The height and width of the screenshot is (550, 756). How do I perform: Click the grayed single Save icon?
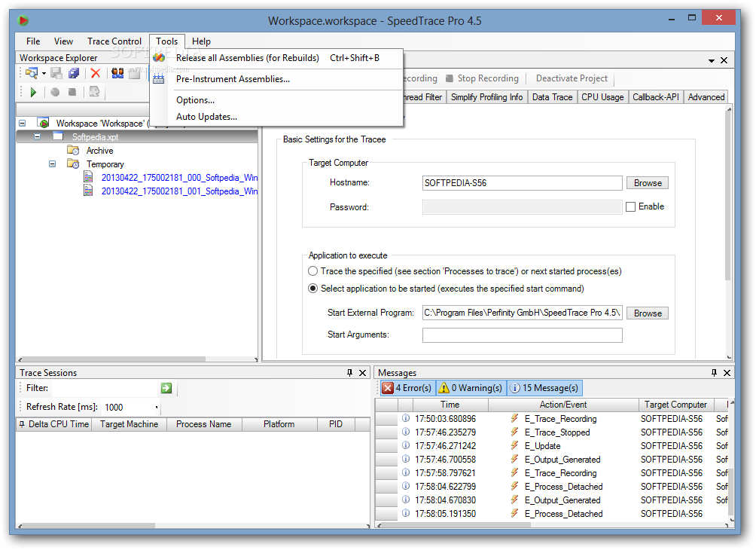click(56, 73)
